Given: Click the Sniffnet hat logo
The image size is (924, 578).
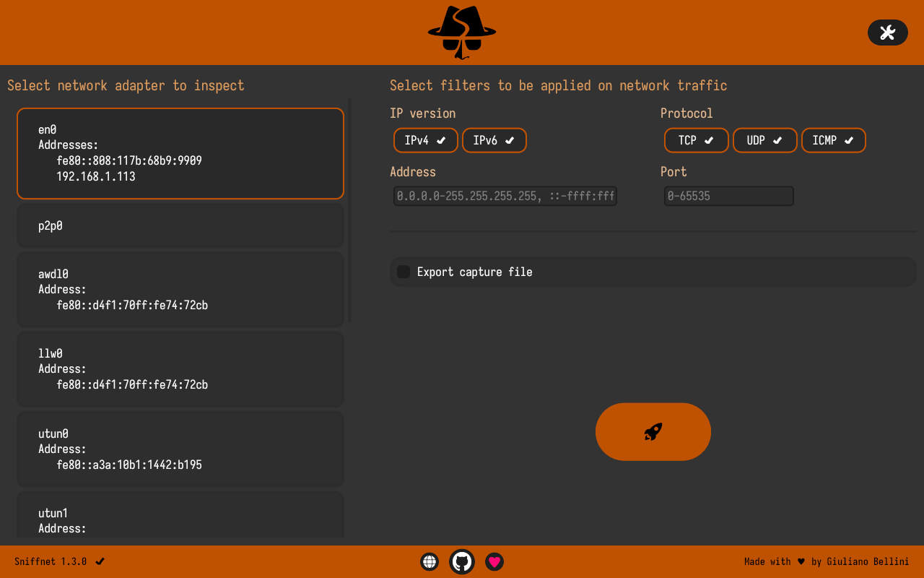Looking at the screenshot, I should tap(462, 33).
